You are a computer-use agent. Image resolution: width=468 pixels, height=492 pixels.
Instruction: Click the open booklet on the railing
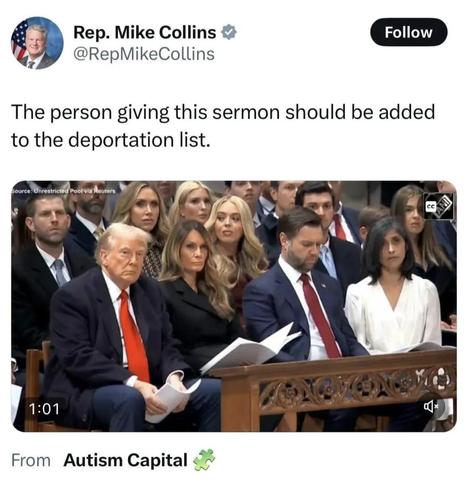pos(251,348)
